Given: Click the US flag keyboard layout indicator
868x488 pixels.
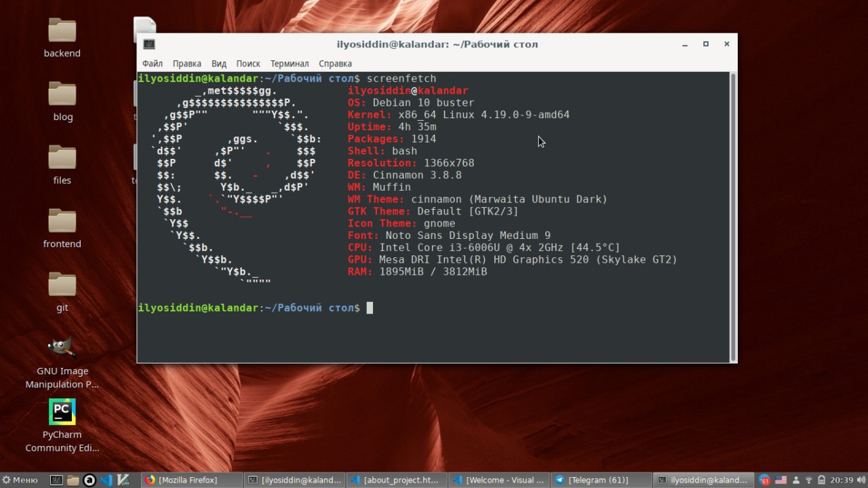Looking at the screenshot, I should click(781, 481).
